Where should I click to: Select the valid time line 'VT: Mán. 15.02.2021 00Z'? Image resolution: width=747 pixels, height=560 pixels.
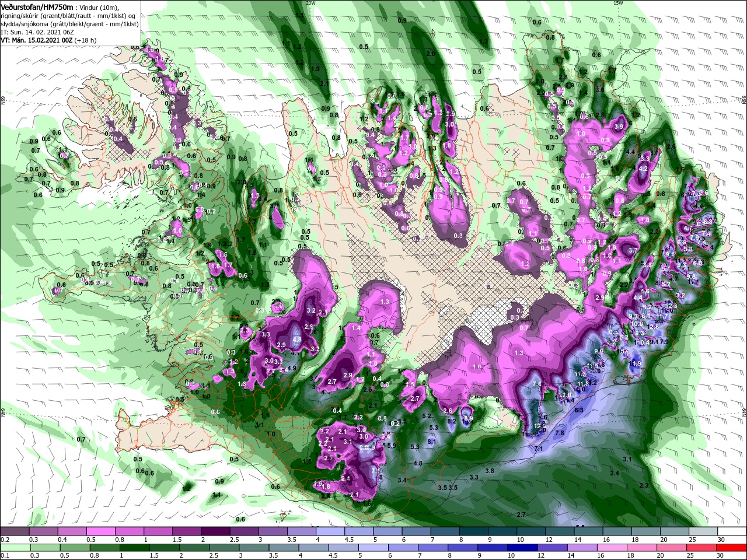click(36, 40)
